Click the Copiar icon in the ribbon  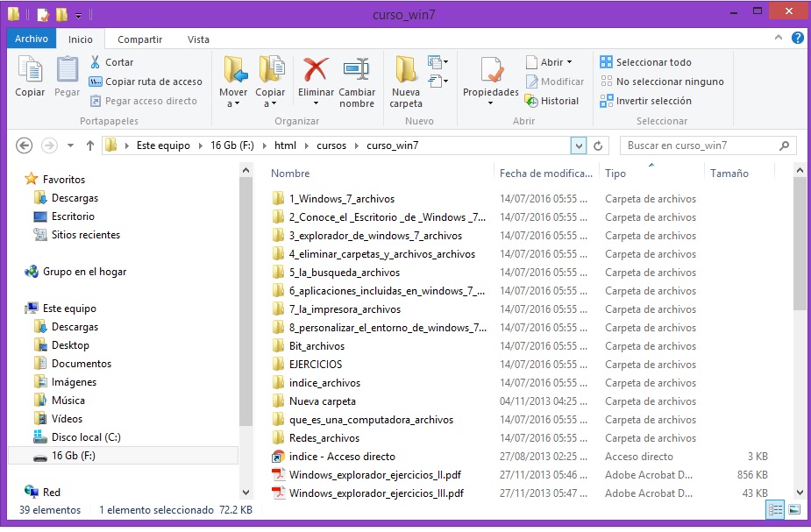pos(30,70)
